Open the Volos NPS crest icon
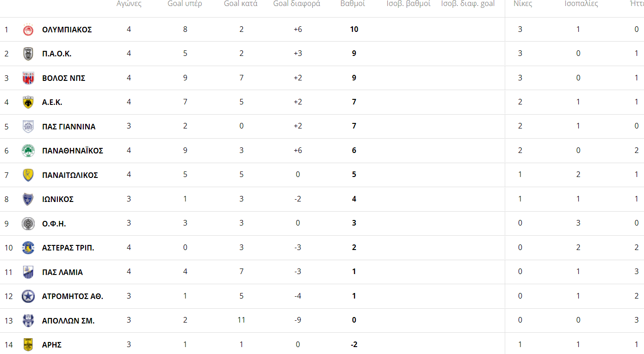Screen dimensions: 644x354 coord(28,78)
